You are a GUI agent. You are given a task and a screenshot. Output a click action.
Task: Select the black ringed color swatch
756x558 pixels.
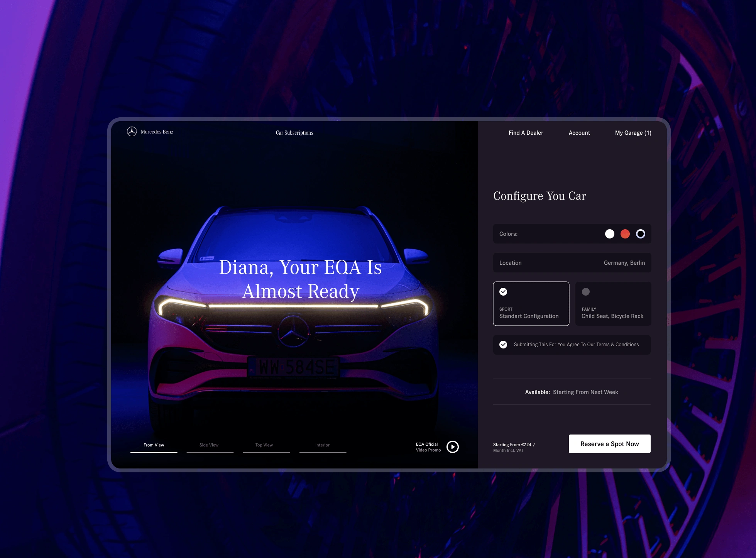(x=641, y=234)
